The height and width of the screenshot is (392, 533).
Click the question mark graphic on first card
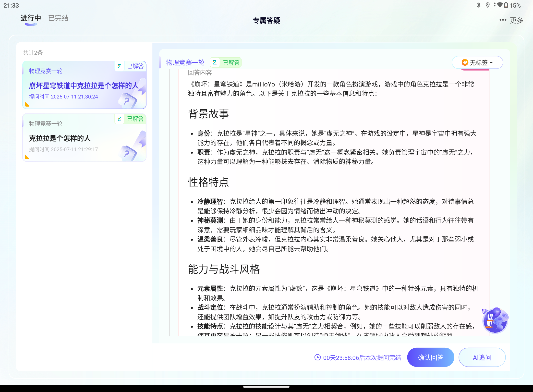pyautogui.click(x=127, y=101)
